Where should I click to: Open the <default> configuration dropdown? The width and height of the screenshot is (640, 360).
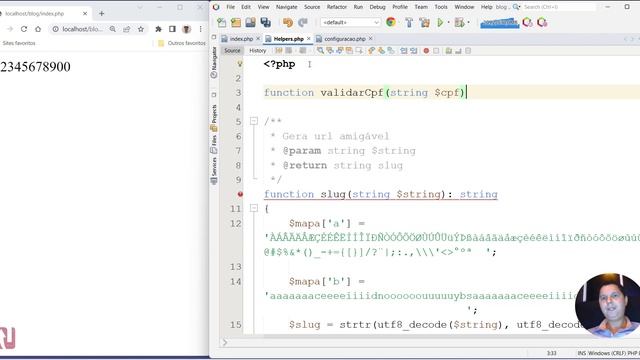(x=351, y=22)
